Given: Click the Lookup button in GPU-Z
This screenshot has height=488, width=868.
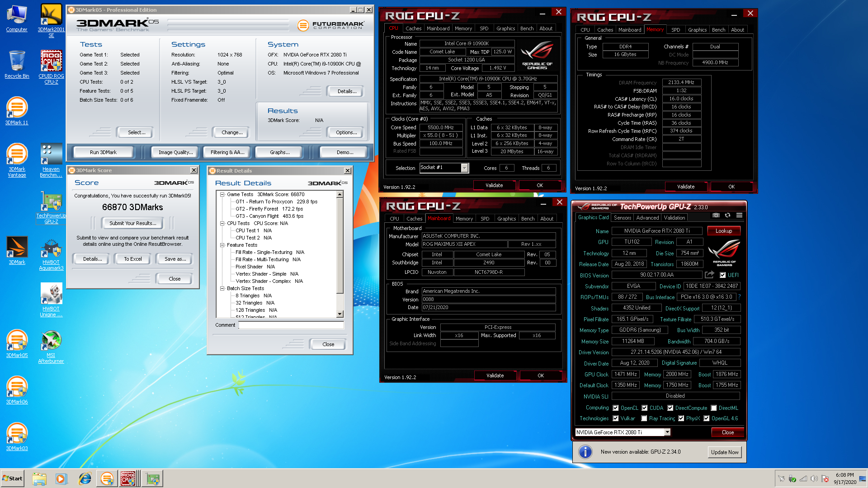Looking at the screenshot, I should 723,231.
